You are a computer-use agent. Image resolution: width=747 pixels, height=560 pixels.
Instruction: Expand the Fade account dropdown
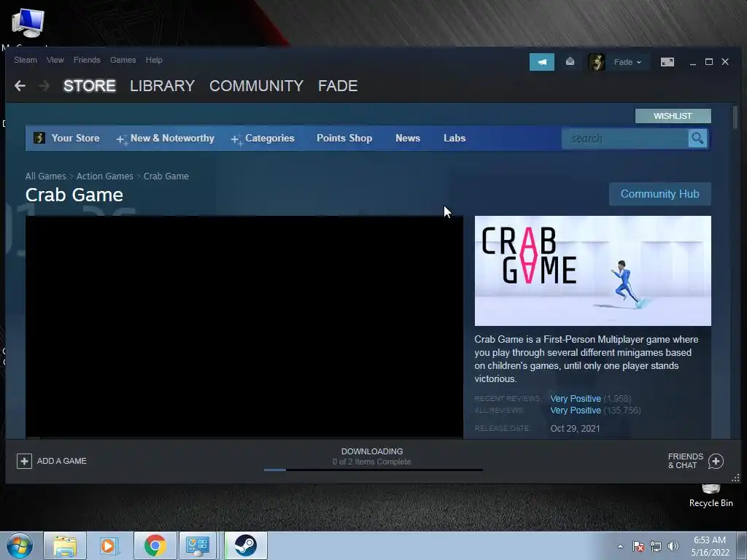point(627,62)
